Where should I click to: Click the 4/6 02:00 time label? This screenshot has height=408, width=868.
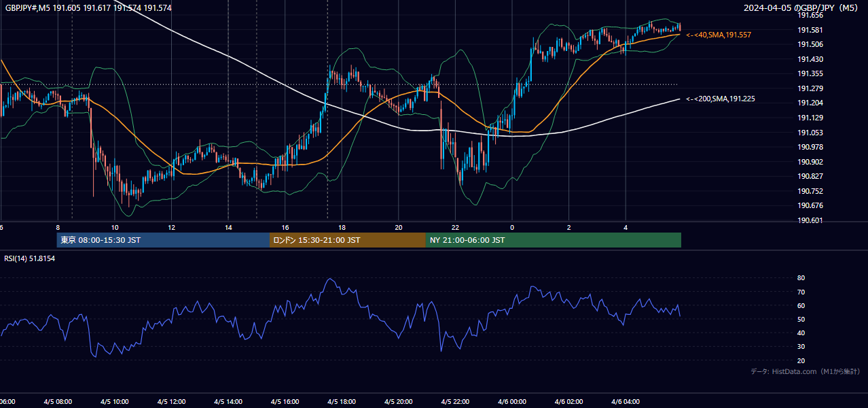[568, 402]
